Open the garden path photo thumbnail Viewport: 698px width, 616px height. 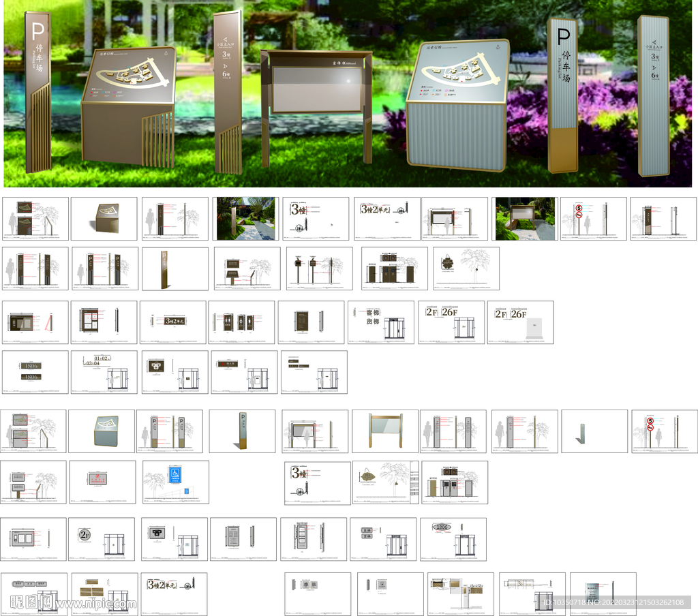tap(245, 219)
